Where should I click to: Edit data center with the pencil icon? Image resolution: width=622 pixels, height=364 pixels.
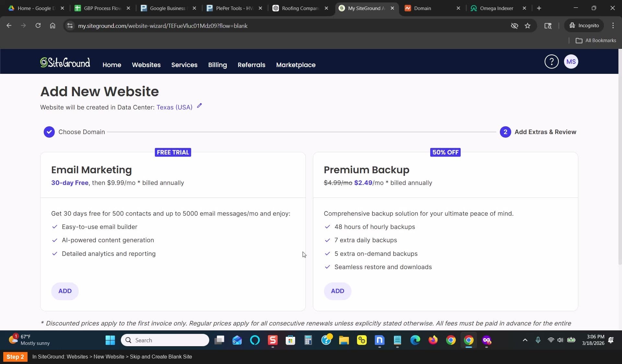(199, 106)
